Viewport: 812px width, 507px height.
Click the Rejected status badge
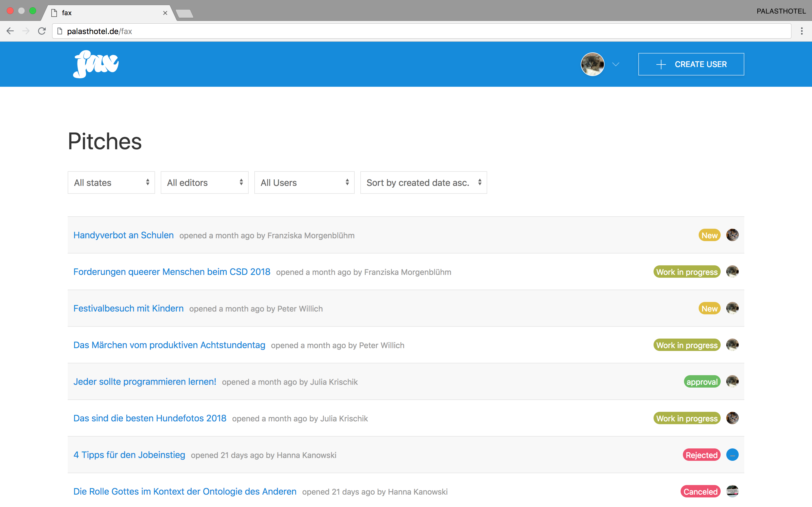(x=701, y=455)
